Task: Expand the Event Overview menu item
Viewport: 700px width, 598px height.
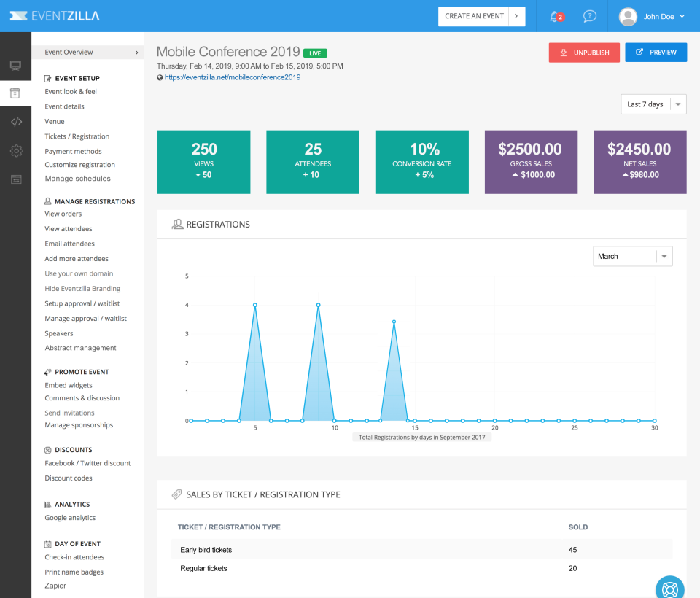Action: pyautogui.click(x=87, y=53)
